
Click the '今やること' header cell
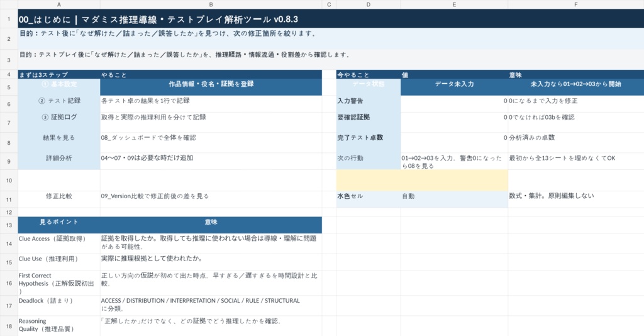(x=369, y=74)
